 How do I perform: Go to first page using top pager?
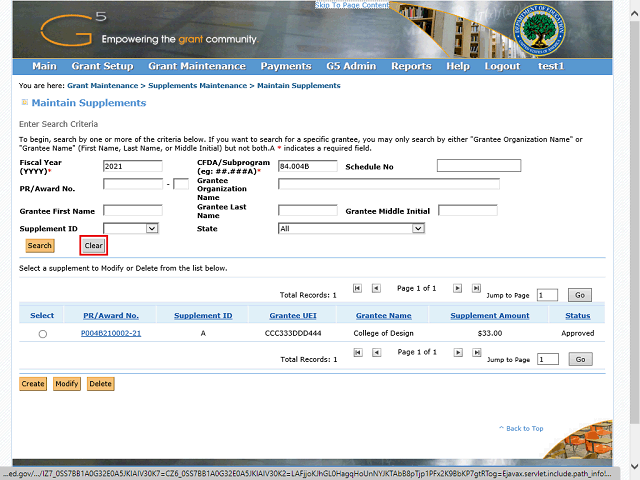pos(357,288)
